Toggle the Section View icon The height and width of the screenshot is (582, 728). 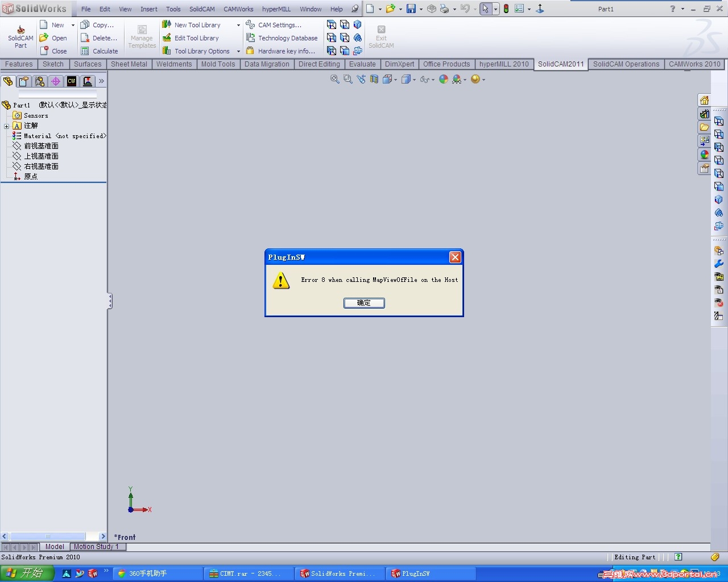pyautogui.click(x=374, y=80)
